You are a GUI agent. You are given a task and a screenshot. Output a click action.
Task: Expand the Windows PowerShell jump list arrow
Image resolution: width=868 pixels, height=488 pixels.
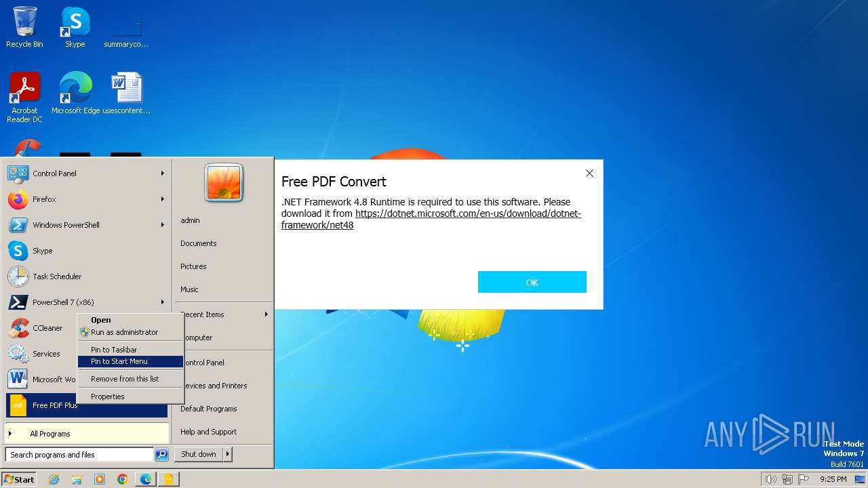point(163,225)
